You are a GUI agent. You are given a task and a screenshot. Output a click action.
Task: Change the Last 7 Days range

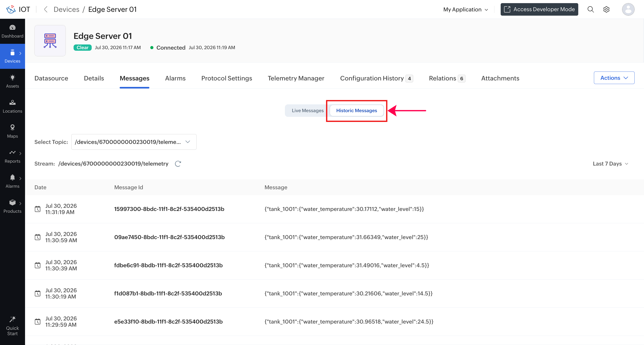(x=610, y=164)
